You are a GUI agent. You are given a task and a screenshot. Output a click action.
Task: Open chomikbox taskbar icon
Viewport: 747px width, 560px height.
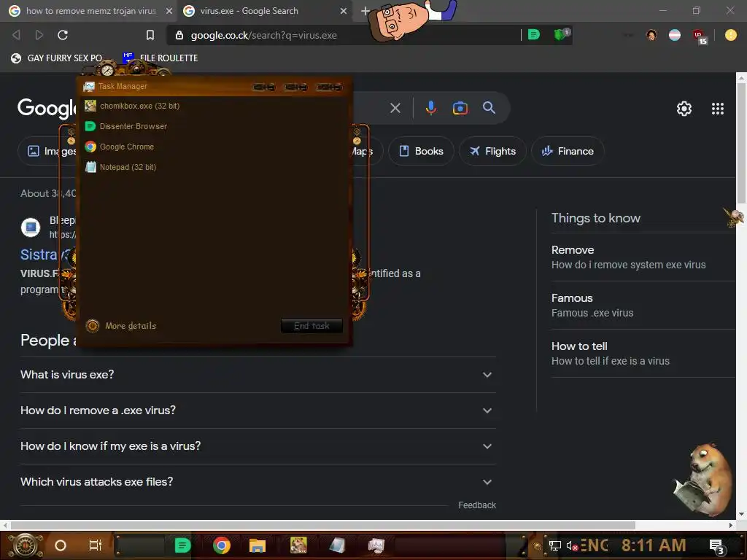click(298, 545)
